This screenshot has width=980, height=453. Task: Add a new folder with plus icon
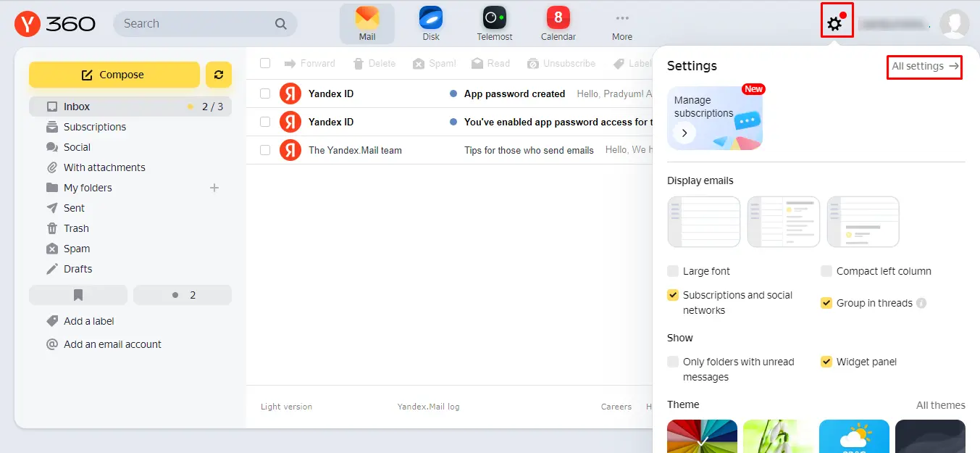tap(214, 188)
